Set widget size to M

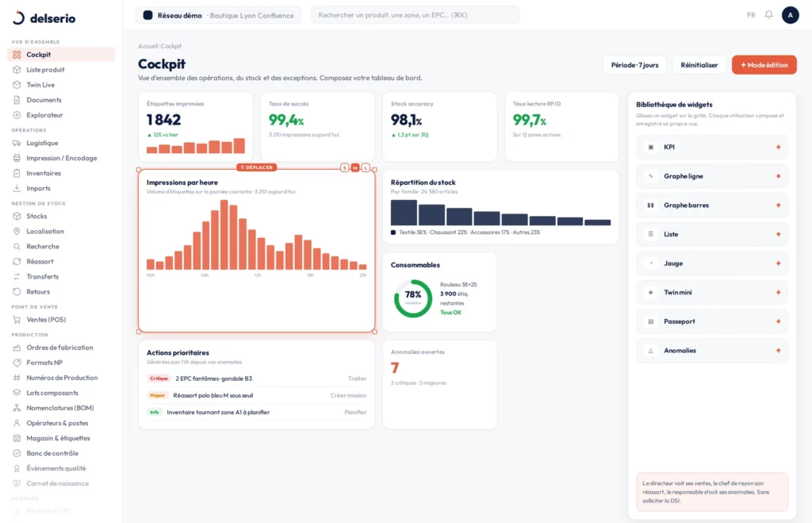355,167
